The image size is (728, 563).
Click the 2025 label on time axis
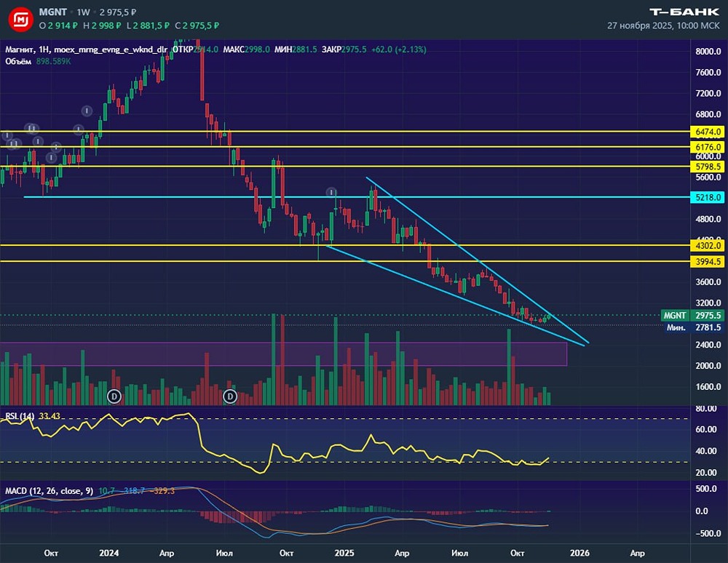tap(344, 553)
